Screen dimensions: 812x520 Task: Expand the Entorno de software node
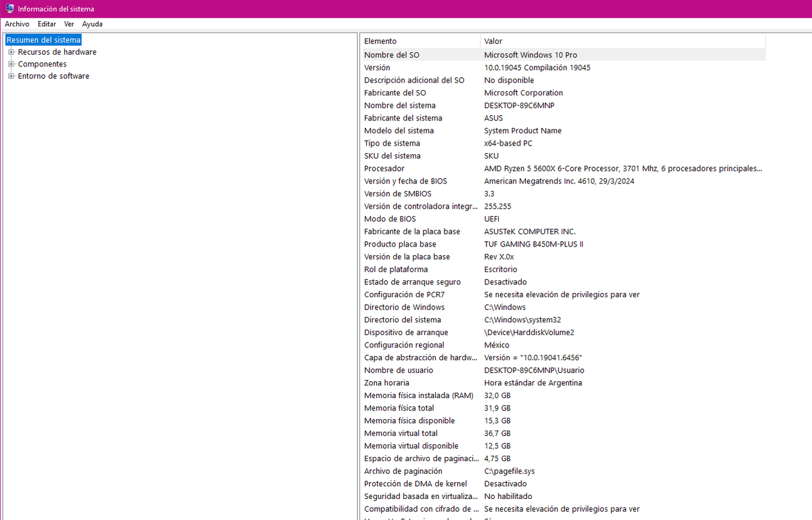(11, 77)
